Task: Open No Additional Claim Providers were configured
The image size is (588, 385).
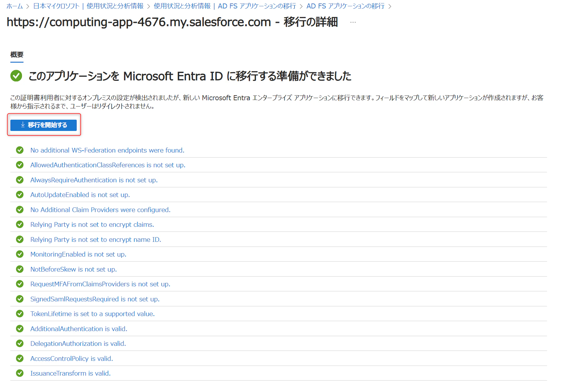Action: click(x=101, y=210)
